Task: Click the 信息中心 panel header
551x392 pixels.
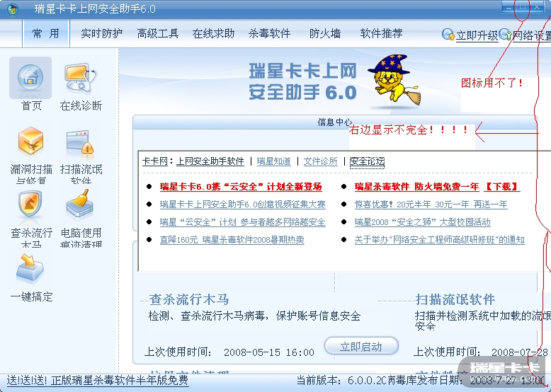Action: [334, 122]
